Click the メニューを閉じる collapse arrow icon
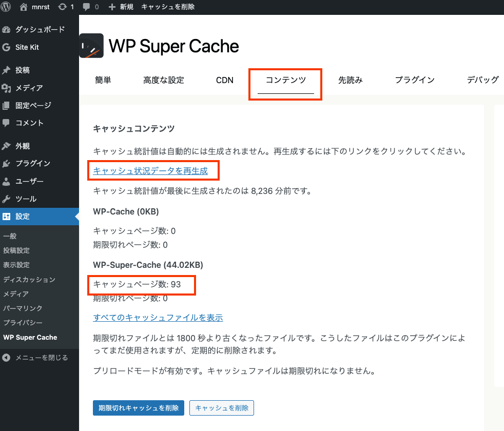This screenshot has height=431, width=504. tap(6, 358)
